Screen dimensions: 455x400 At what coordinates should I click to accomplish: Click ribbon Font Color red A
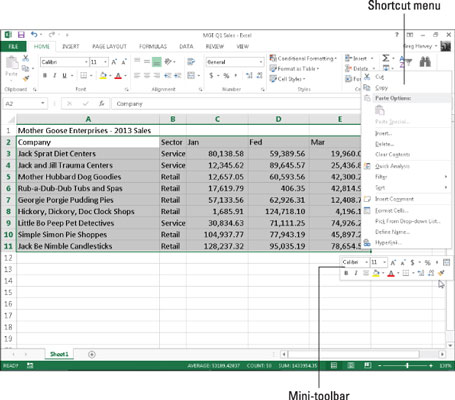(x=118, y=76)
